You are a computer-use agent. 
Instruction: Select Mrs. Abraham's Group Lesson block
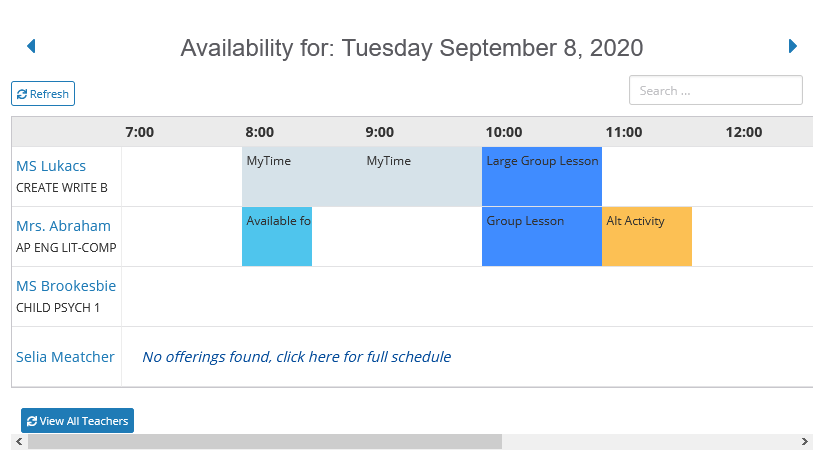click(x=542, y=237)
